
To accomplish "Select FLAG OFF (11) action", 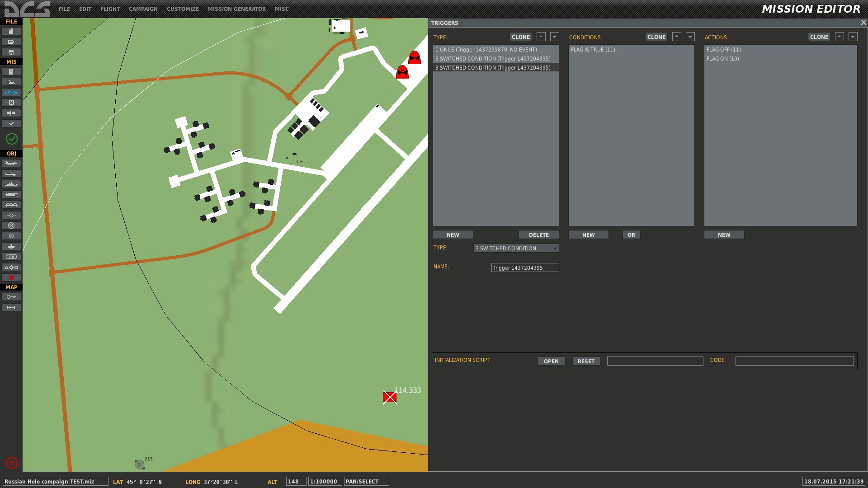I will (780, 50).
